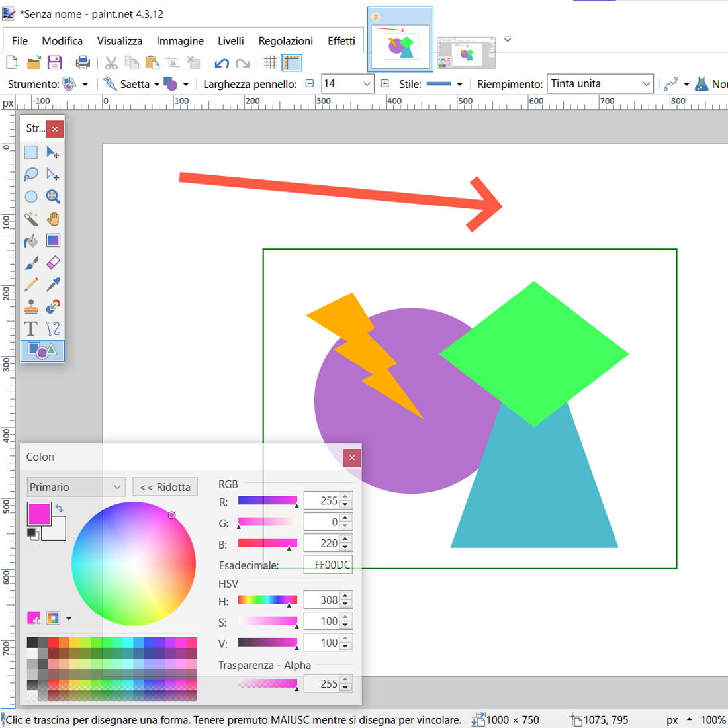
Task: Activate the Text tool
Action: pos(31,328)
